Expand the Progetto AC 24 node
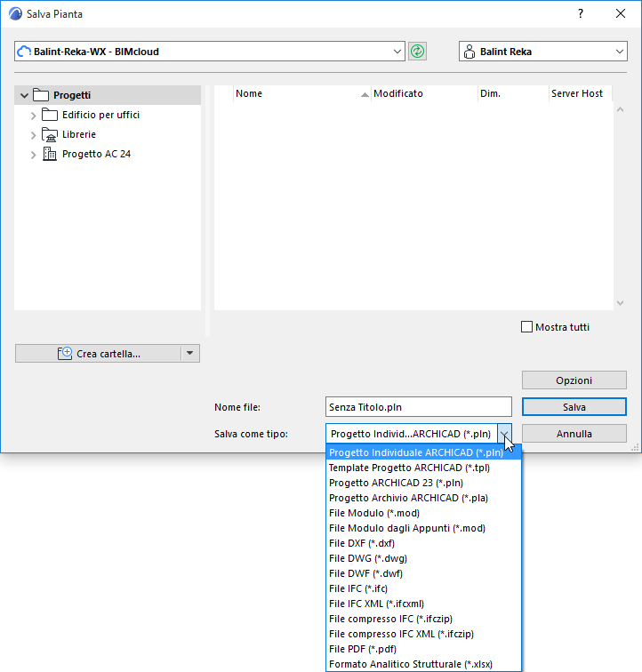The image size is (642, 672). click(34, 155)
